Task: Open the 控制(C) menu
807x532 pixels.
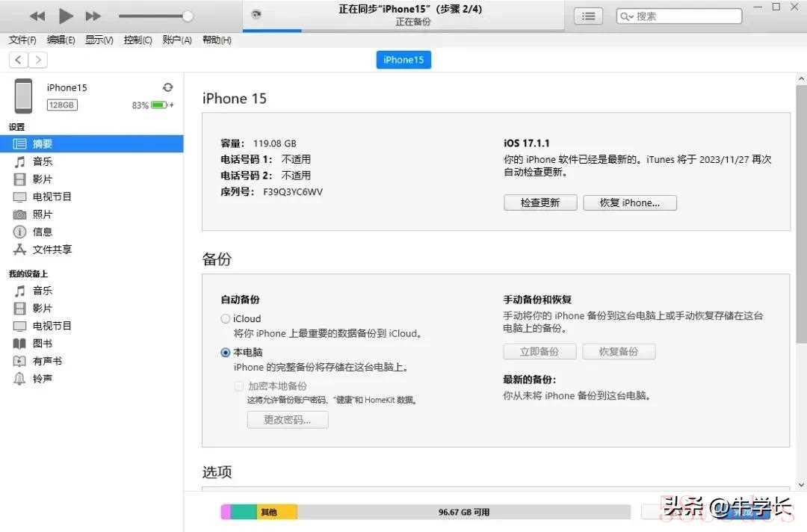Action: (x=138, y=40)
